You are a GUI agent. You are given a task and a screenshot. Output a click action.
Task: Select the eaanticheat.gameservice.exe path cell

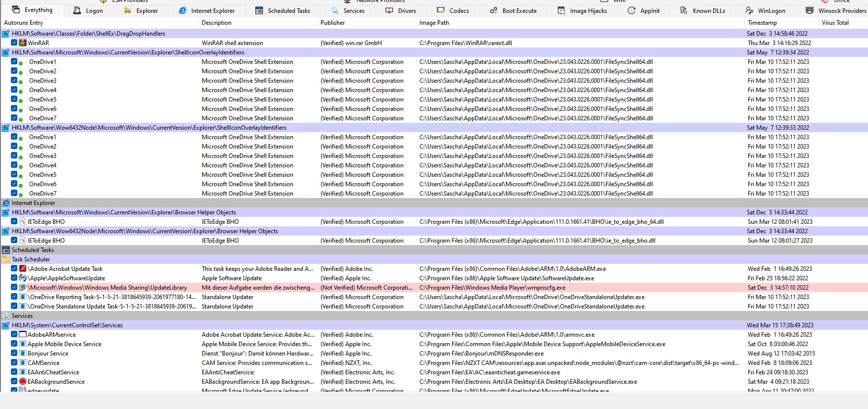click(490, 372)
